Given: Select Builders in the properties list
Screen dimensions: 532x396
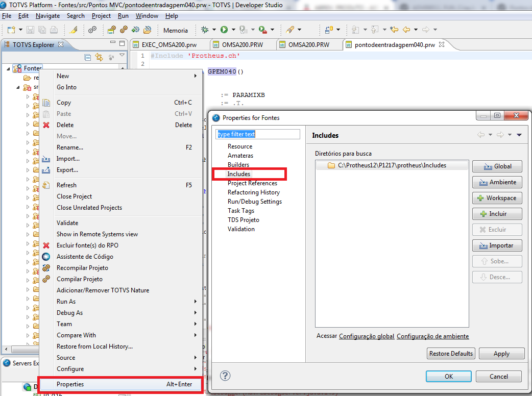Looking at the screenshot, I should click(238, 165).
